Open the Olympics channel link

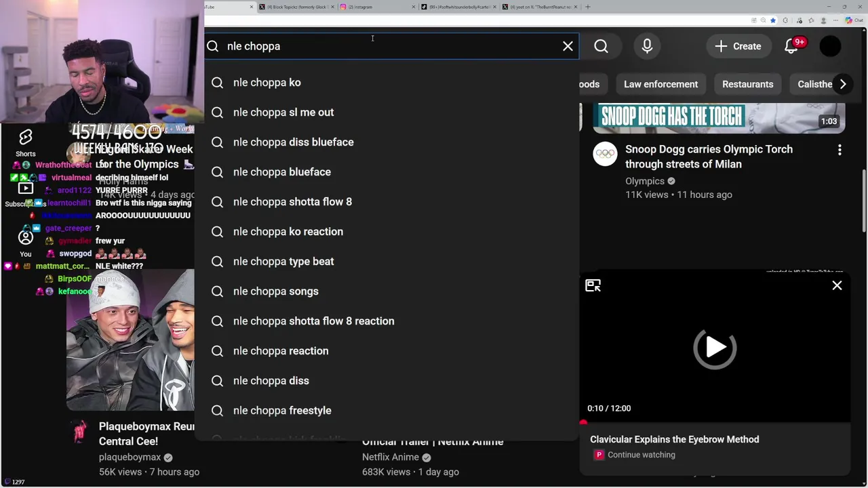point(645,181)
